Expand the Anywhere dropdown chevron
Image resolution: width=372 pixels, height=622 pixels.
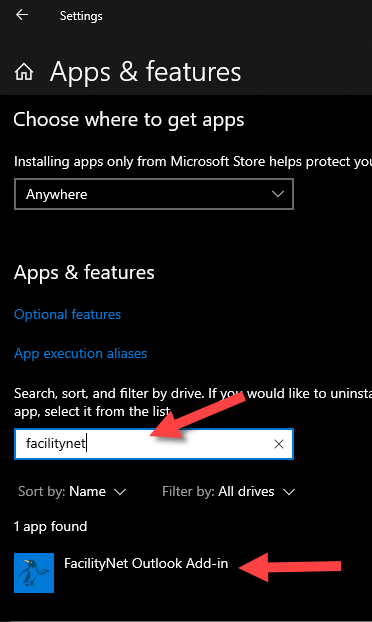(278, 194)
